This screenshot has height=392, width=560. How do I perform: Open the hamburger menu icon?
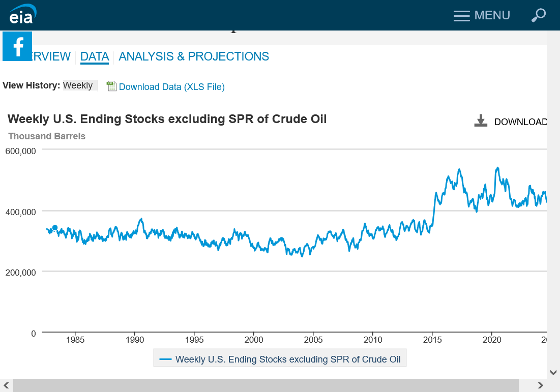461,16
